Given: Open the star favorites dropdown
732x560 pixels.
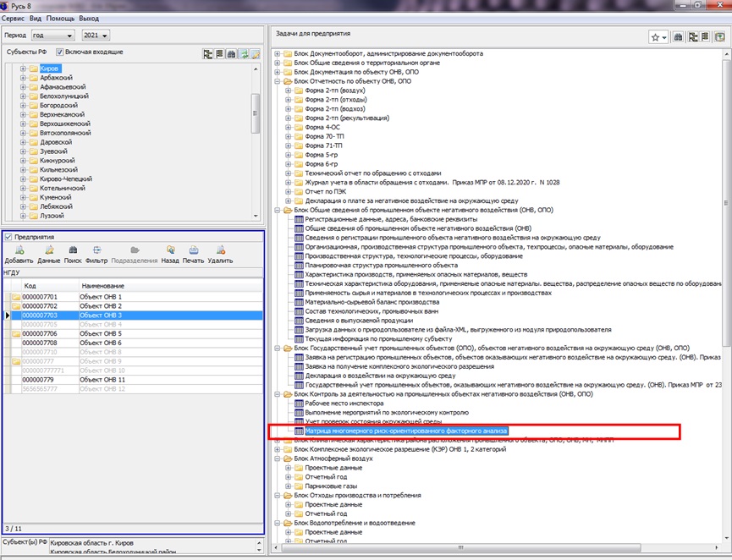Looking at the screenshot, I should click(x=658, y=37).
